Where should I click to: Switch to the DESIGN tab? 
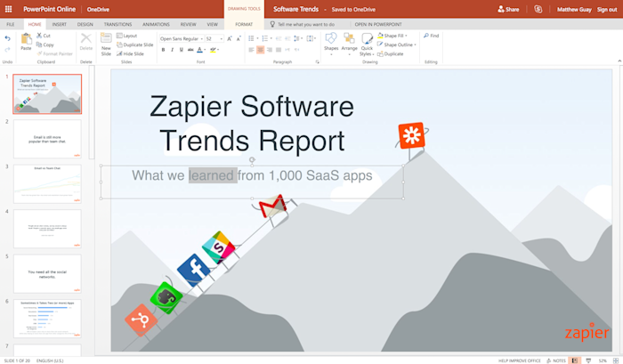(85, 24)
